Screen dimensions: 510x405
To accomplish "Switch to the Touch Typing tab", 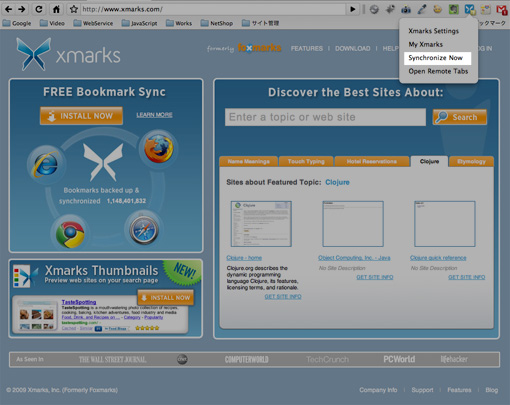I will (x=306, y=161).
